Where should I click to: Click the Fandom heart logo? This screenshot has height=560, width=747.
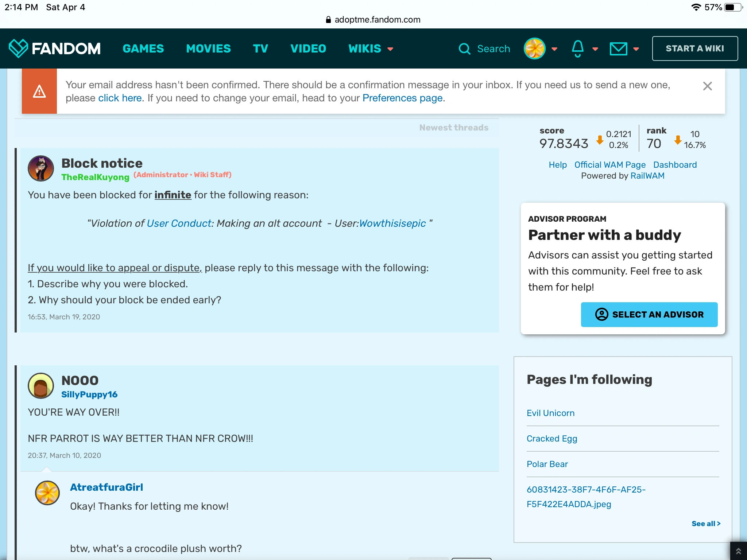click(18, 48)
